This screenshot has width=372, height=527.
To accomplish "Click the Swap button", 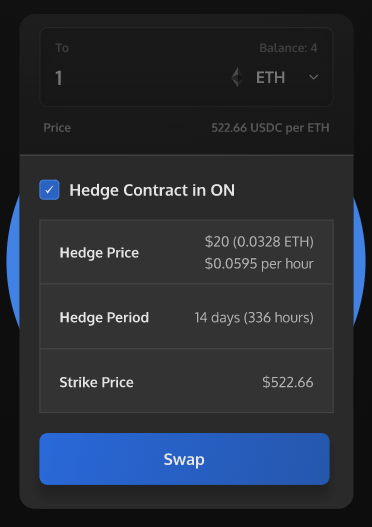I will (x=184, y=459).
